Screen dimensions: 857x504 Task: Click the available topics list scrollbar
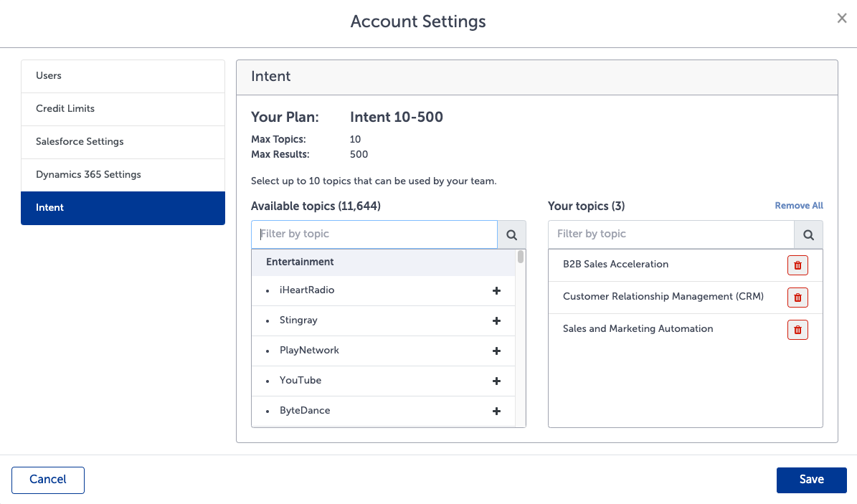click(x=521, y=257)
